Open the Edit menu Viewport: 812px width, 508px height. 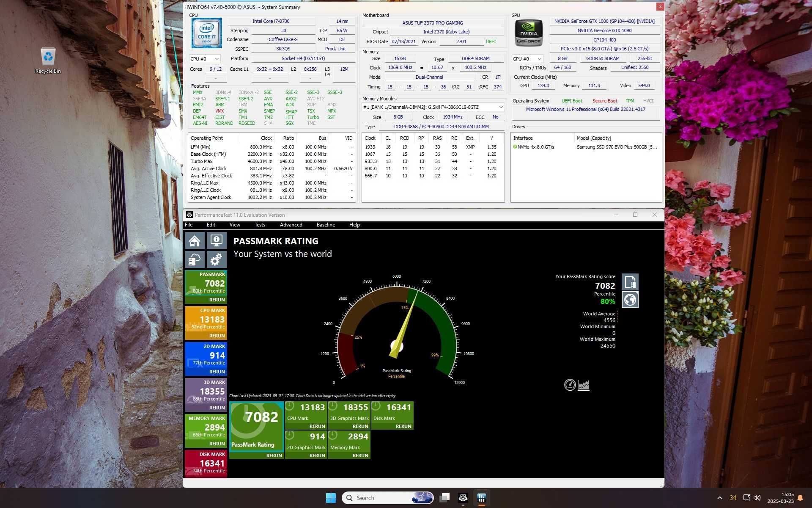tap(211, 225)
